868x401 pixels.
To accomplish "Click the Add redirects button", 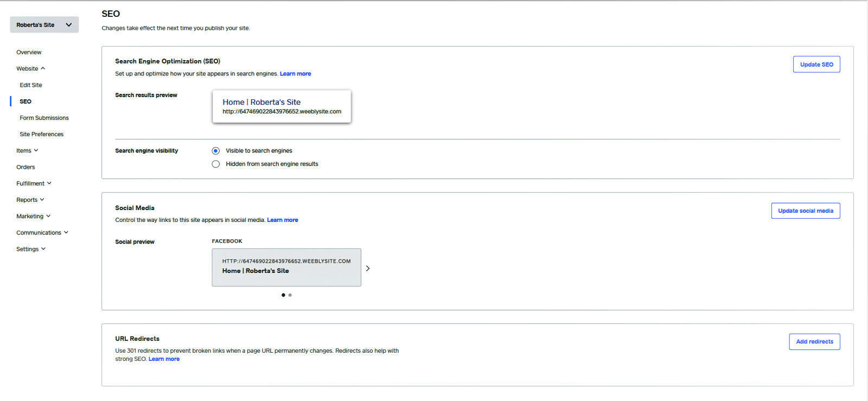I will coord(814,342).
